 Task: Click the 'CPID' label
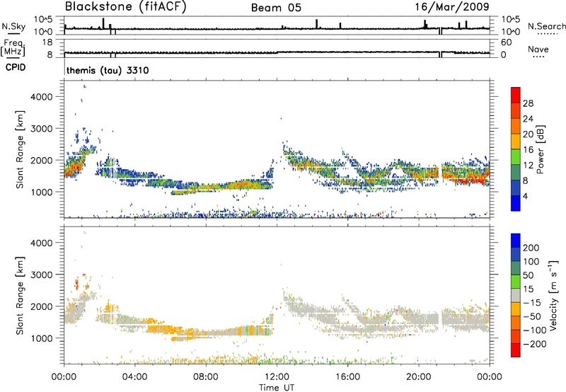16,67
